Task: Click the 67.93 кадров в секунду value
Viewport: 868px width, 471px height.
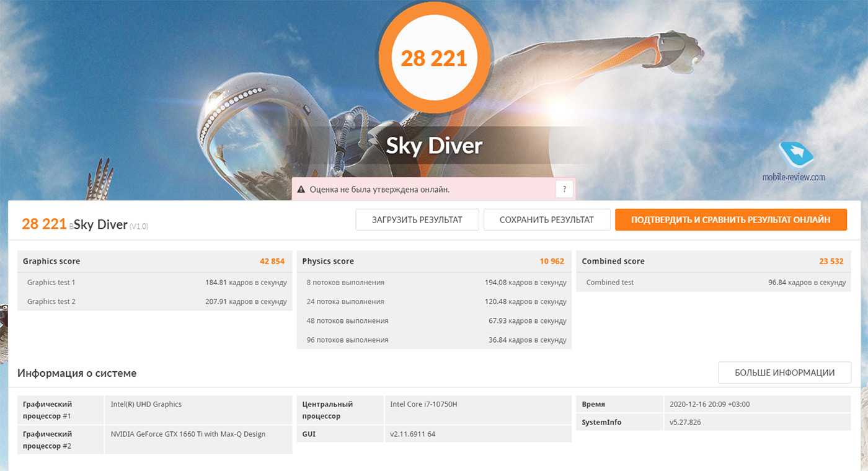Action: 528,321
